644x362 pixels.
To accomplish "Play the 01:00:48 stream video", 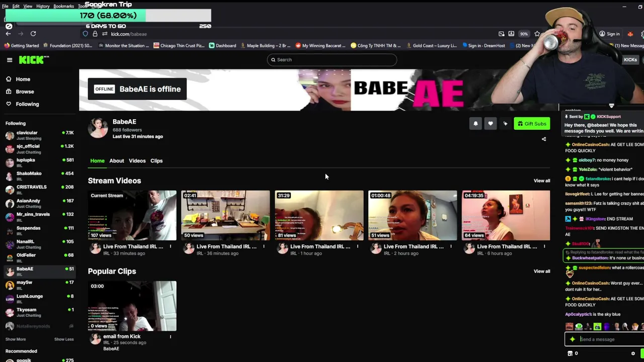I will click(413, 215).
